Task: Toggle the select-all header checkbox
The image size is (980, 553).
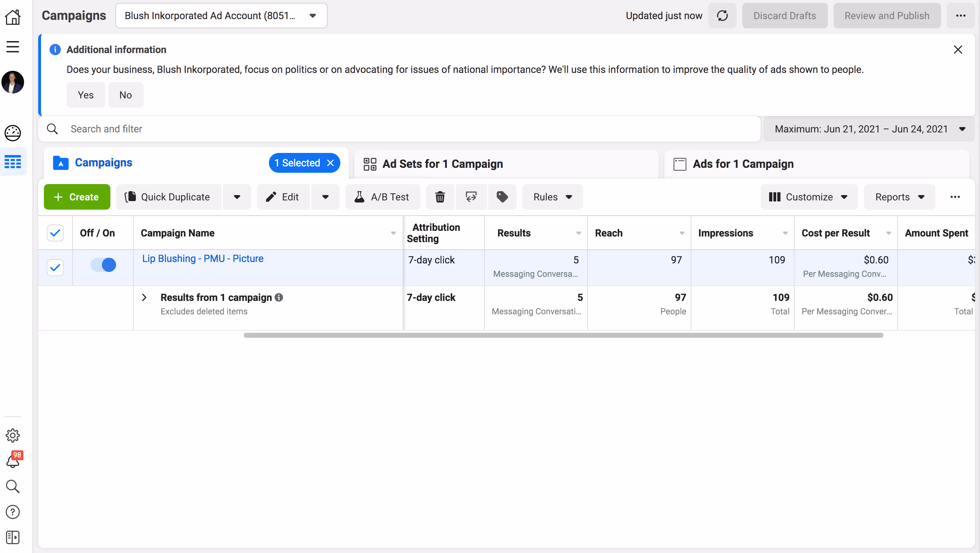Action: [x=55, y=233]
